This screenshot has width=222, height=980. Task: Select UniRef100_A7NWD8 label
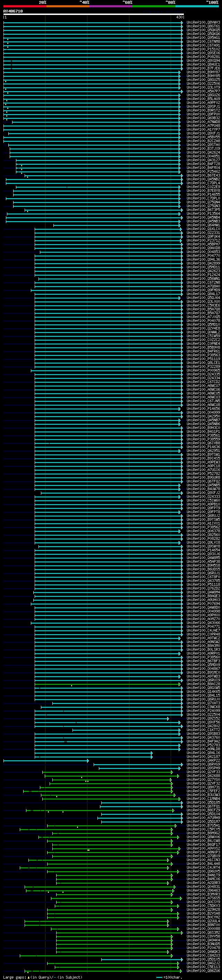(x=203, y=122)
